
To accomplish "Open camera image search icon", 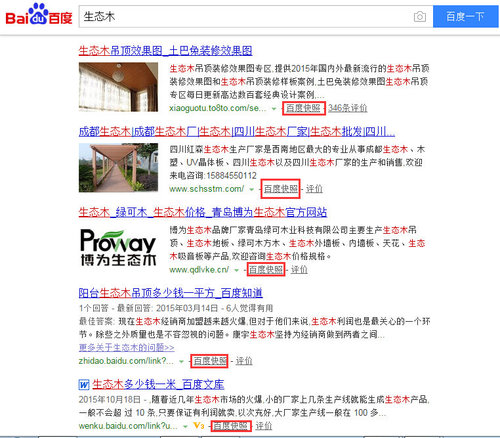I will point(420,17).
